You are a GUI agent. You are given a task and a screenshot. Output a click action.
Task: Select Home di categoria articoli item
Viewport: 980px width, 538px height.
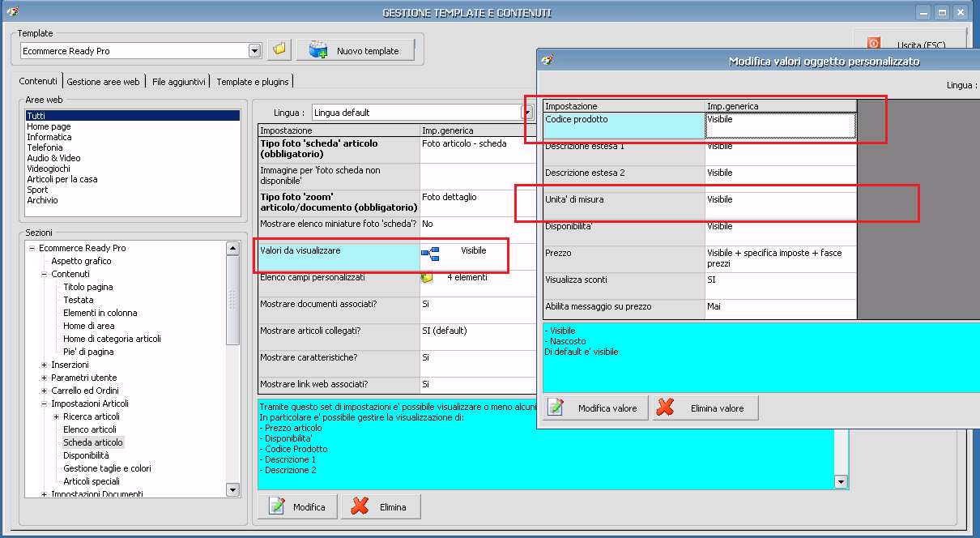(x=113, y=339)
